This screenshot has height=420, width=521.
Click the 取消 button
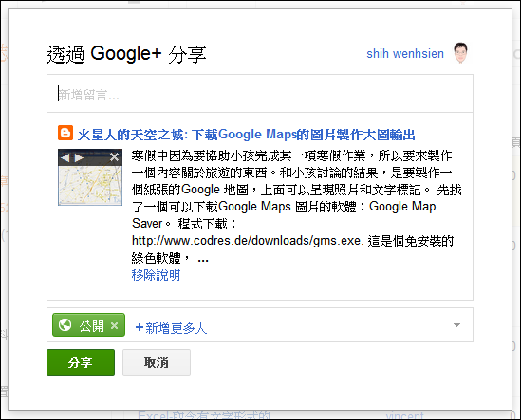157,362
